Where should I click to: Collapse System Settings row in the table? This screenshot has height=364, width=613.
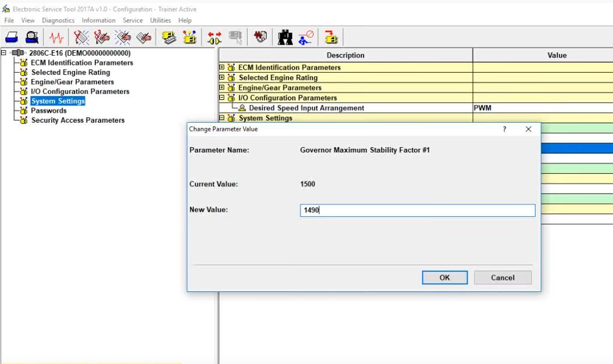coord(222,117)
